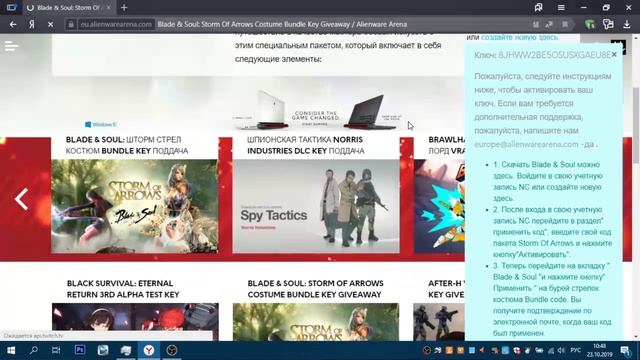
Task: Open Spy Tactics giveaway thumbnail
Action: (x=316, y=206)
